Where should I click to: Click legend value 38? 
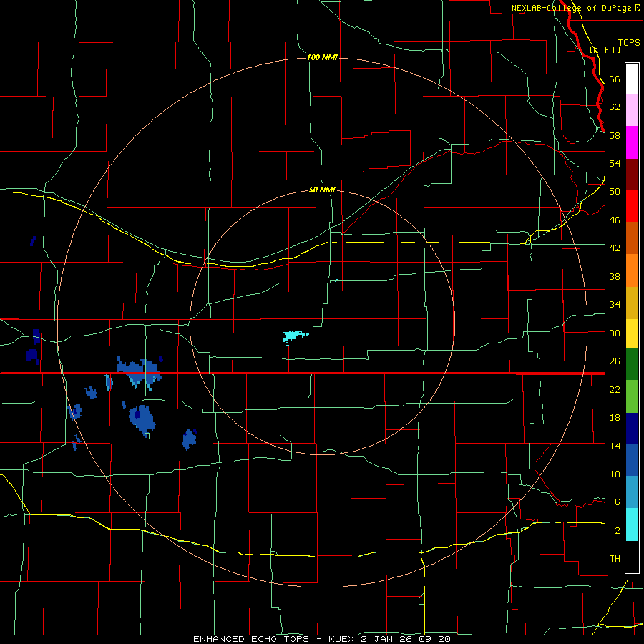point(615,276)
